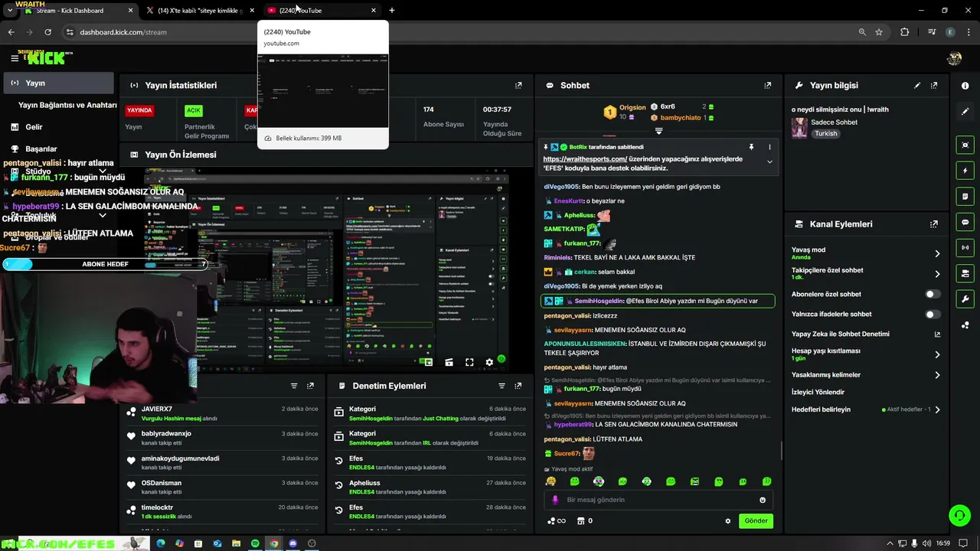Click the chat bubble icon in right sidebar
The height and width of the screenshot is (551, 980).
point(965,222)
